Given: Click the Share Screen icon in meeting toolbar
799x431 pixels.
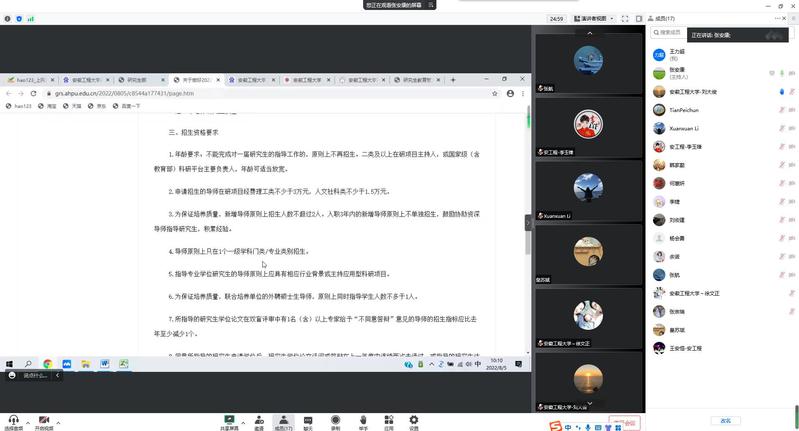Looking at the screenshot, I should pyautogui.click(x=229, y=421).
